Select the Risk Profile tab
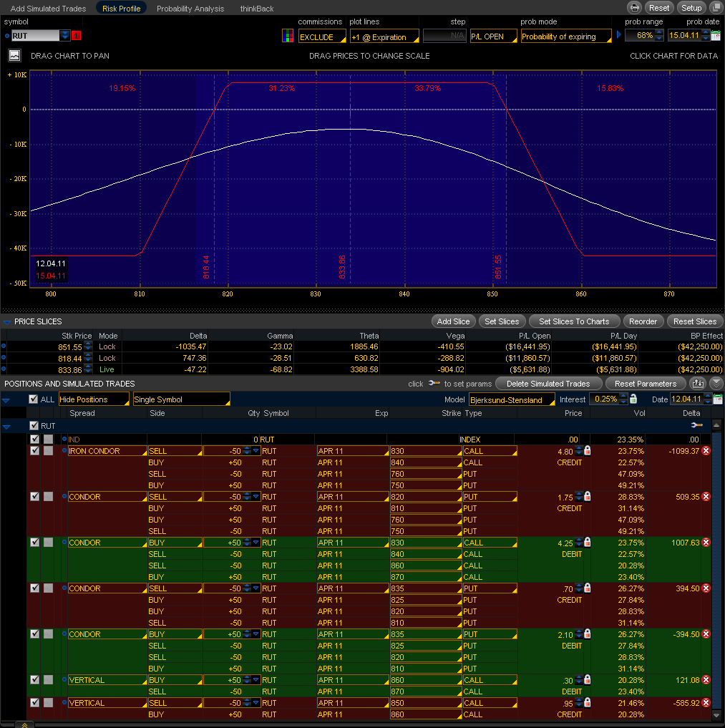 pos(121,9)
